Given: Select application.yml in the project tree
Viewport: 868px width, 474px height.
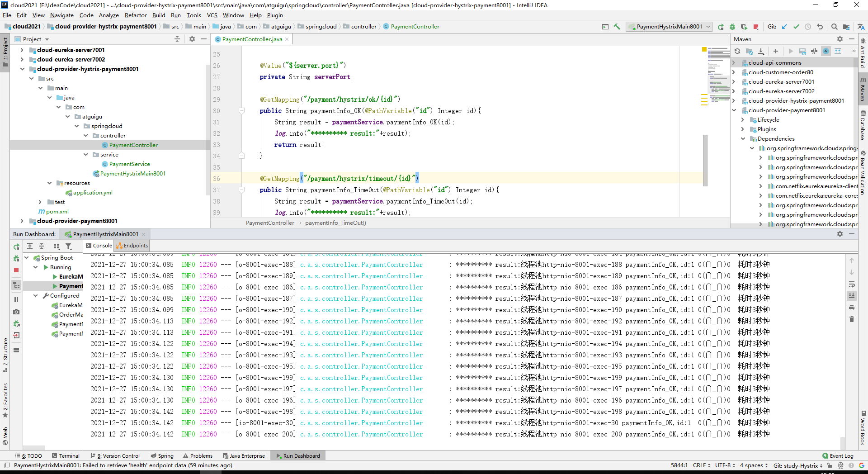Looking at the screenshot, I should pos(93,193).
